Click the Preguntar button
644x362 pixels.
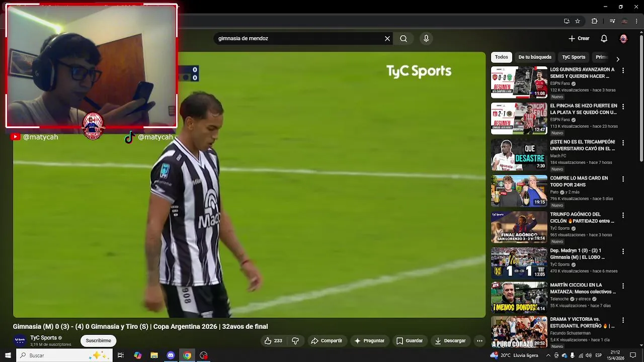point(369,341)
